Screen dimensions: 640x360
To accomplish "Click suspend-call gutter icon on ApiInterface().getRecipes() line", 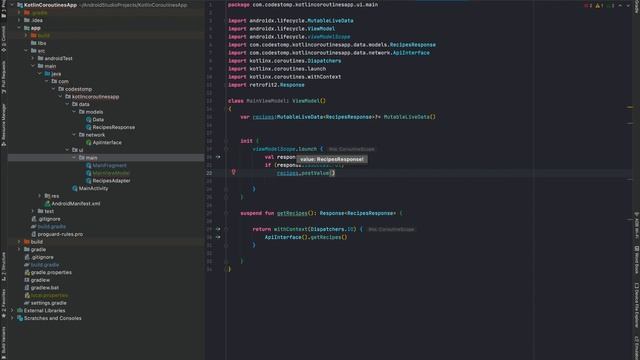I will point(218,237).
